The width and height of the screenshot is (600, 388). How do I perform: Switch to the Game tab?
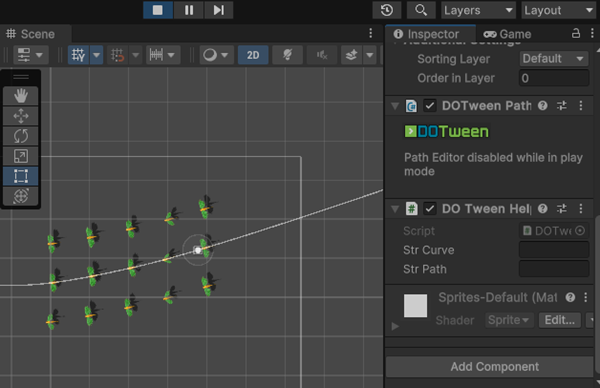[507, 34]
